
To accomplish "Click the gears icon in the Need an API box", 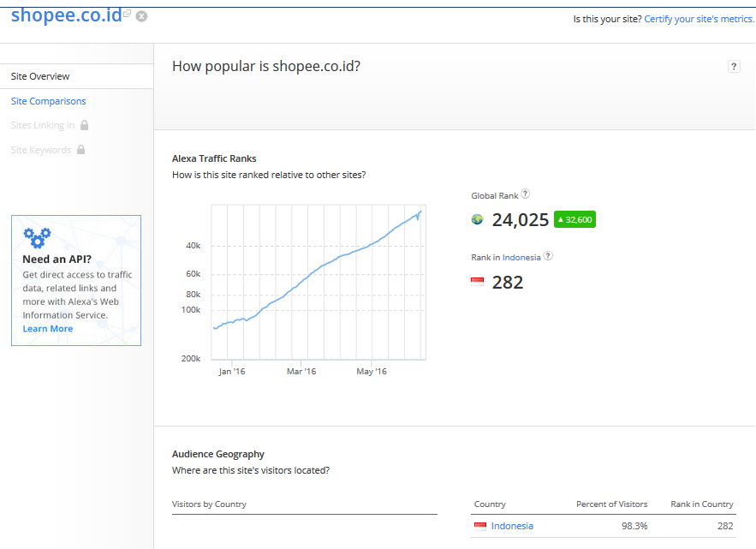I will click(37, 237).
